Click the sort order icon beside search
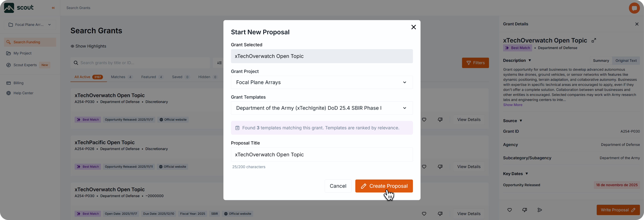 pyautogui.click(x=219, y=63)
